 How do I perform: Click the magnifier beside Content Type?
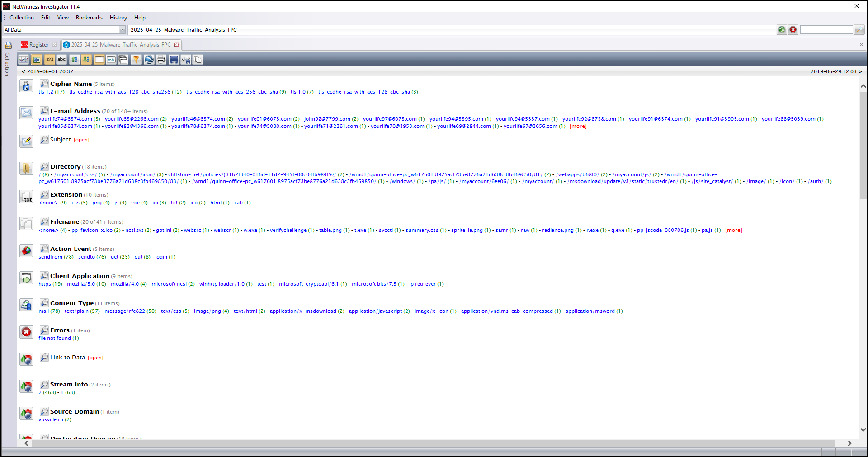[x=44, y=303]
